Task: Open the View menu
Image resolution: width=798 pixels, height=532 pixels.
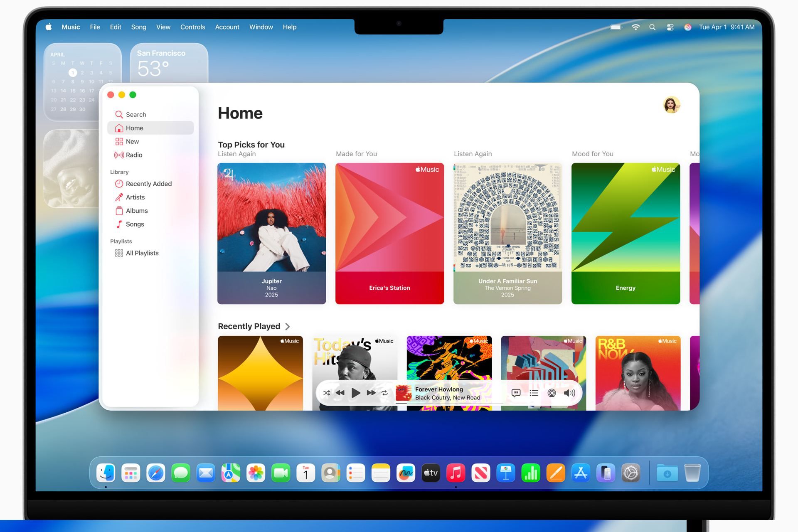Action: pos(163,27)
